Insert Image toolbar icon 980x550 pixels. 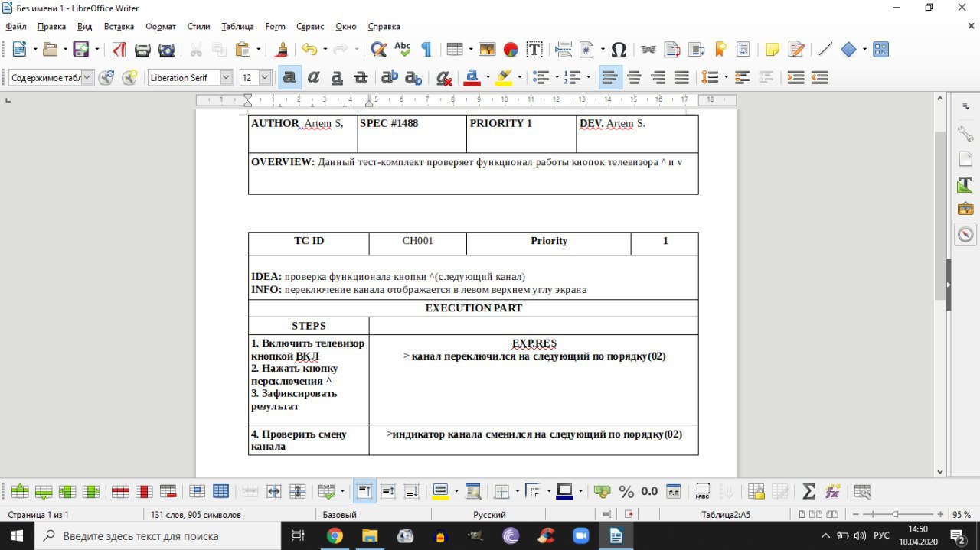click(x=487, y=50)
